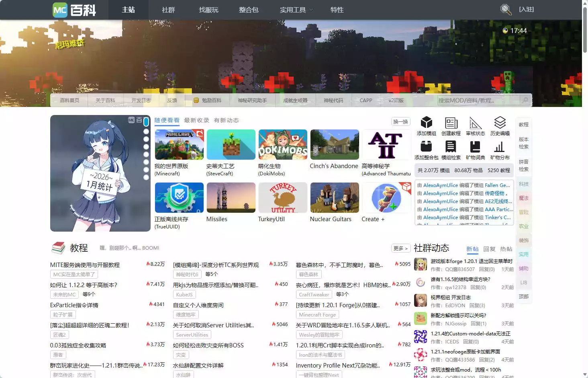Screen dimensions: 588x378
Task: Select the last carousel slide indicator
Action: pos(146,177)
